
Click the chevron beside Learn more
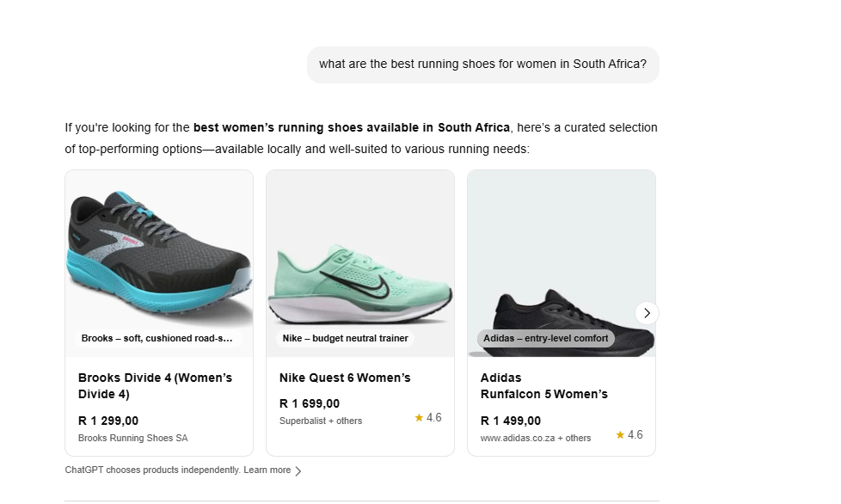pyautogui.click(x=298, y=470)
